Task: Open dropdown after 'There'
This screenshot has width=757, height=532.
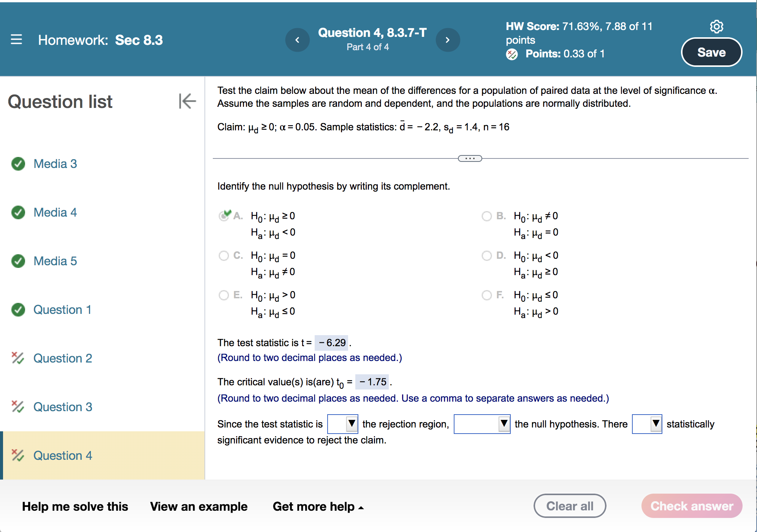Action: pyautogui.click(x=647, y=424)
